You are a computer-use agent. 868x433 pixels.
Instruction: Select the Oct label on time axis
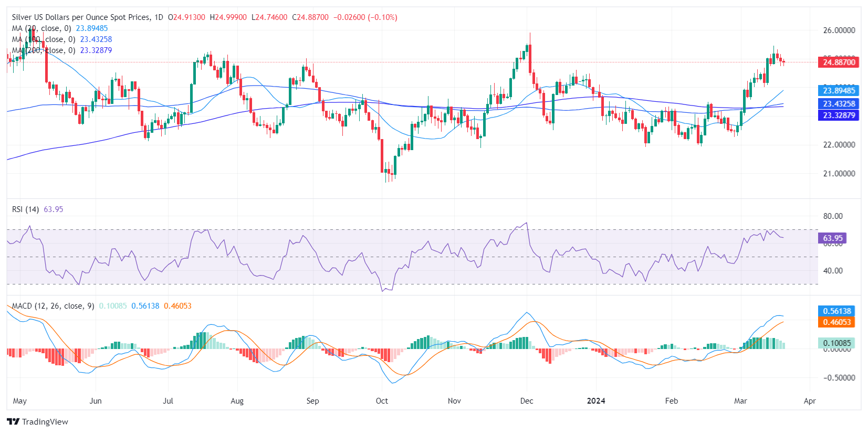coord(382,401)
